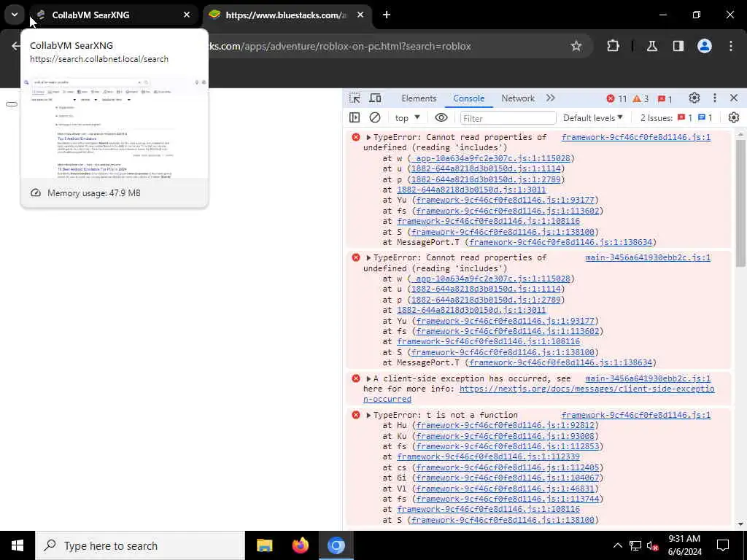Open main-3456a641930ebb2c.js:1 link of second TypeError

coord(648,257)
